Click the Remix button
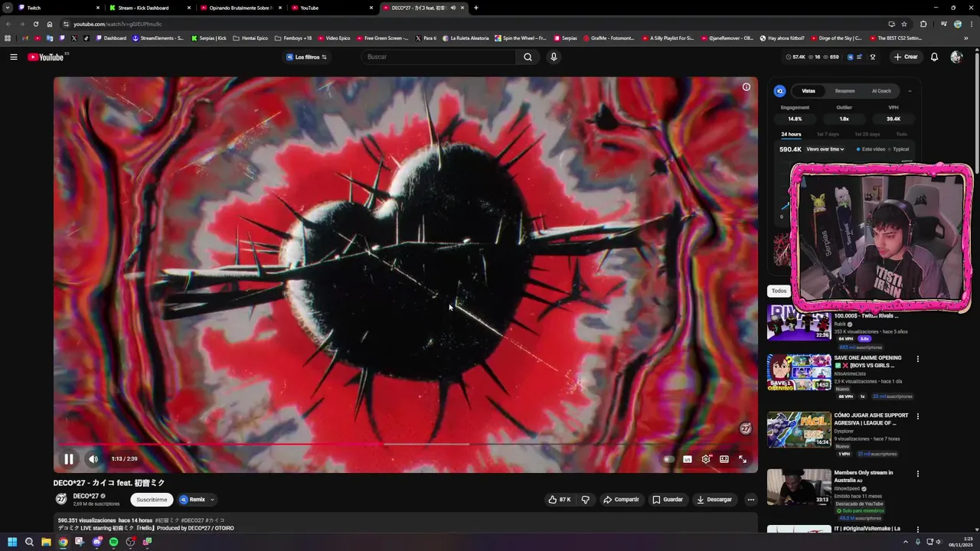 [193, 500]
